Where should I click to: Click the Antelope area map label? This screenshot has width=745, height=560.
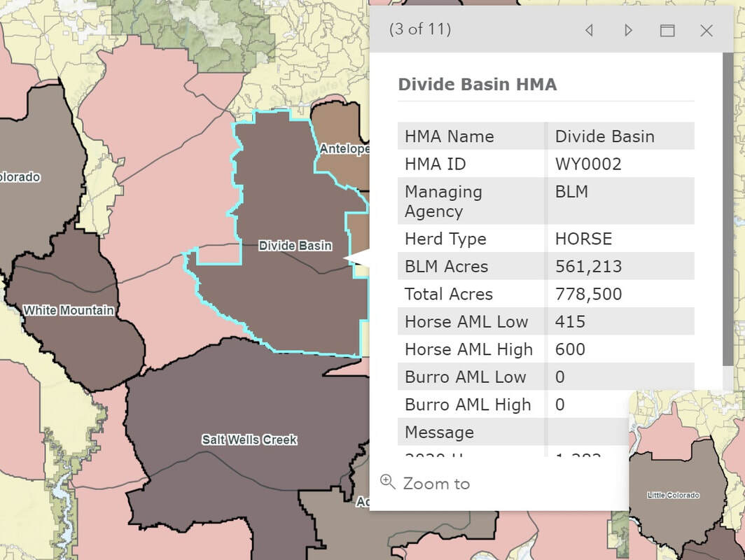(344, 149)
